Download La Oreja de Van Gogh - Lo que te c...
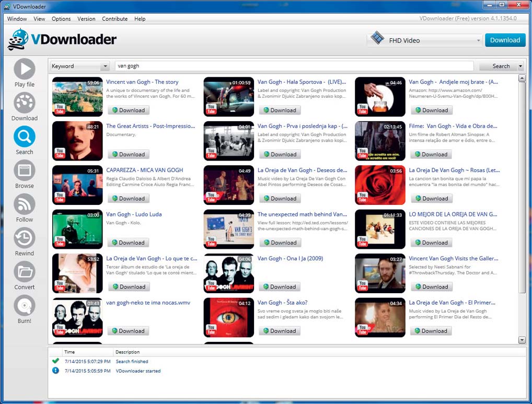 coord(129,286)
